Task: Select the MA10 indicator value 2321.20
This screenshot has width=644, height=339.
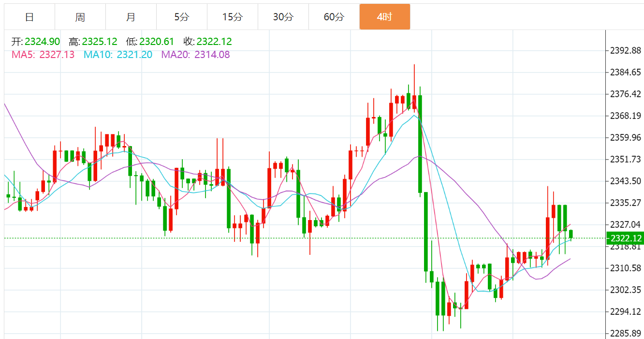Action: [134, 55]
